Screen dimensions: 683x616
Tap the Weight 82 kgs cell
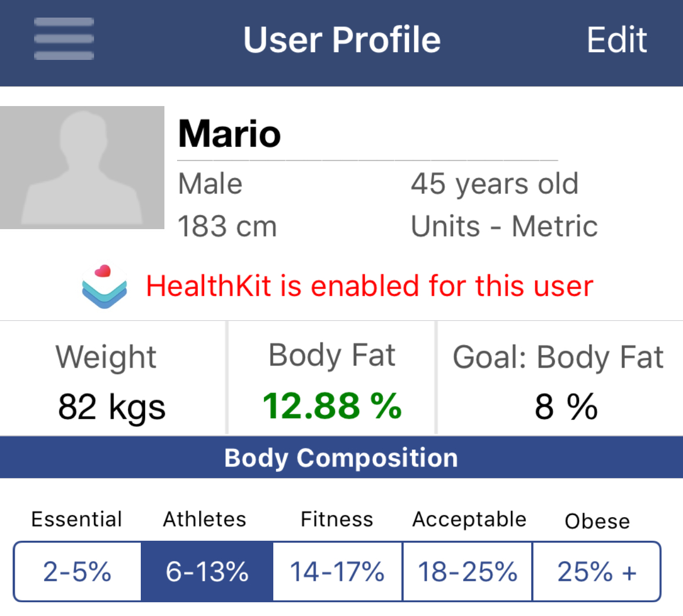(112, 379)
